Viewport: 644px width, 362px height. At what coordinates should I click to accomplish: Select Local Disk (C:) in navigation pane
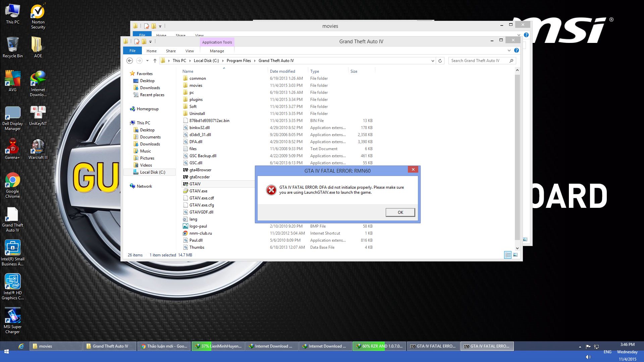tap(153, 172)
